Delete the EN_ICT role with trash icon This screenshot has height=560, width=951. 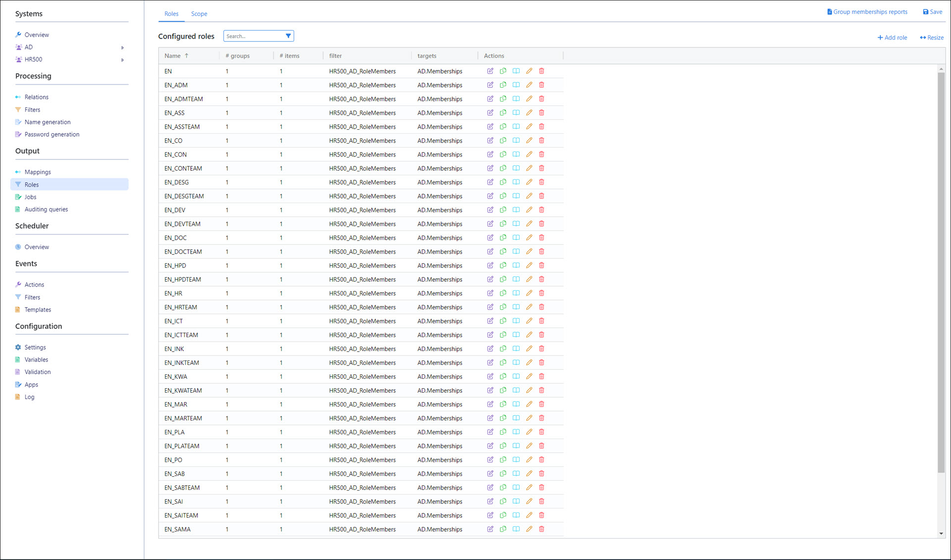click(x=541, y=320)
